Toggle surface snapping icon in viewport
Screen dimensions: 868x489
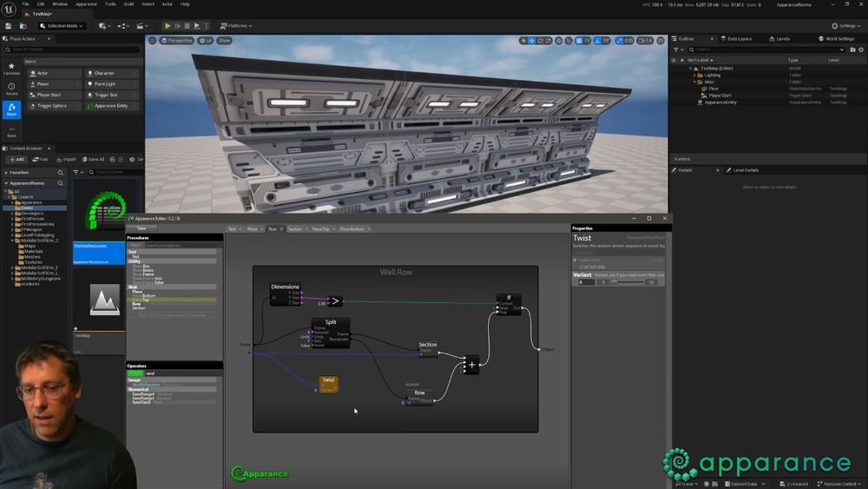point(569,41)
